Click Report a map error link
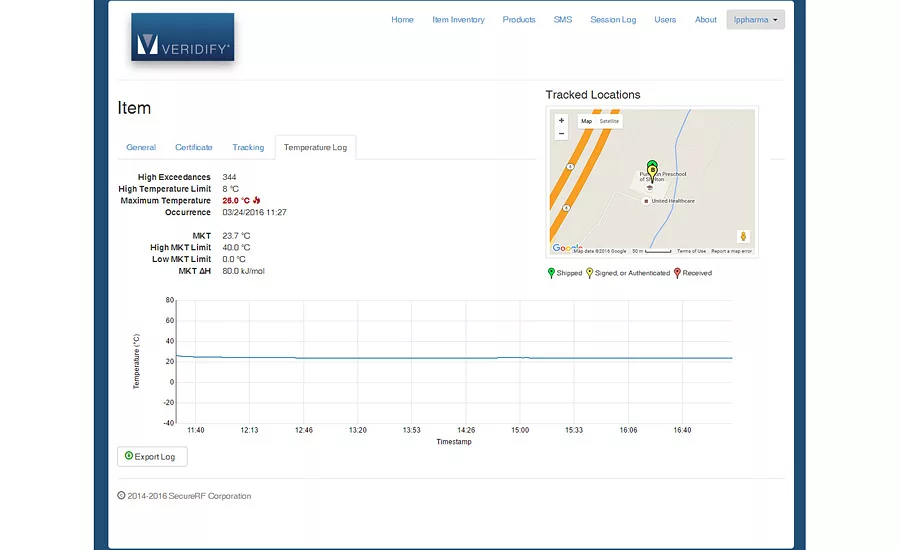900x550 pixels. coord(731,251)
